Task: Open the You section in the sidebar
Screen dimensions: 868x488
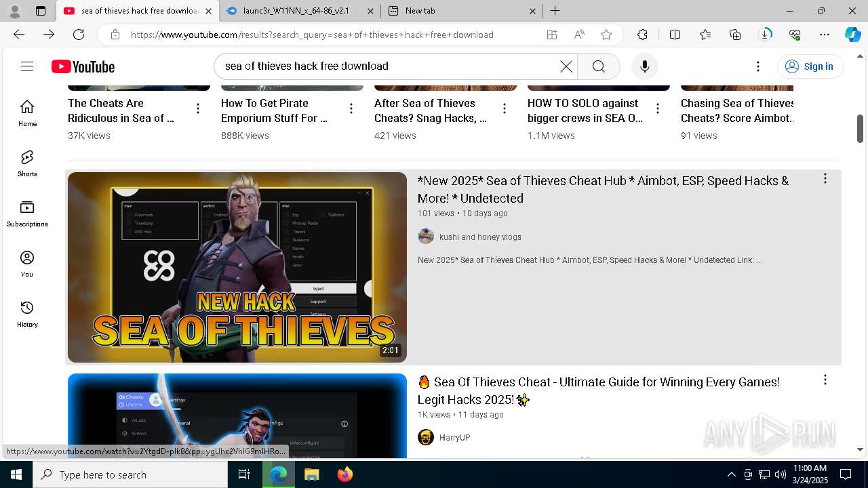Action: coord(27,264)
